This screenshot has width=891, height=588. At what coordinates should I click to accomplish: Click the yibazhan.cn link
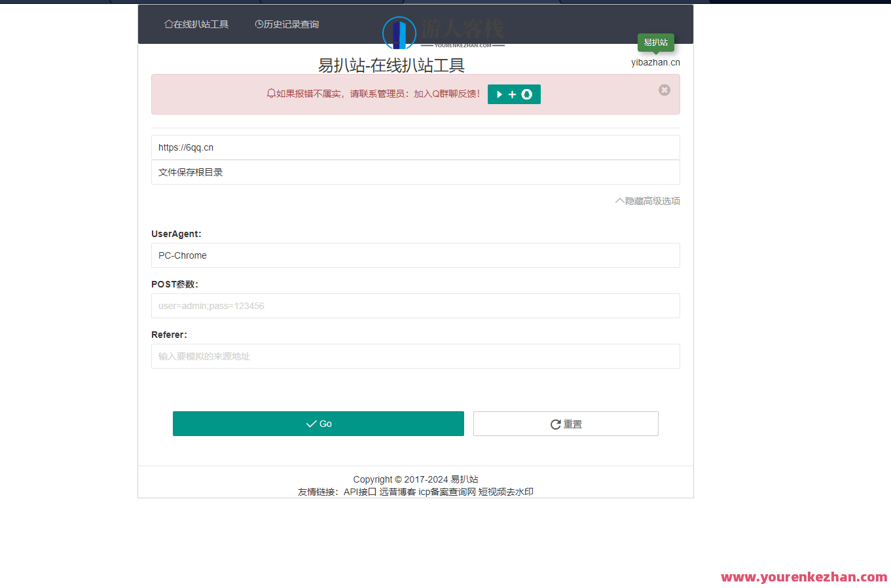(655, 62)
